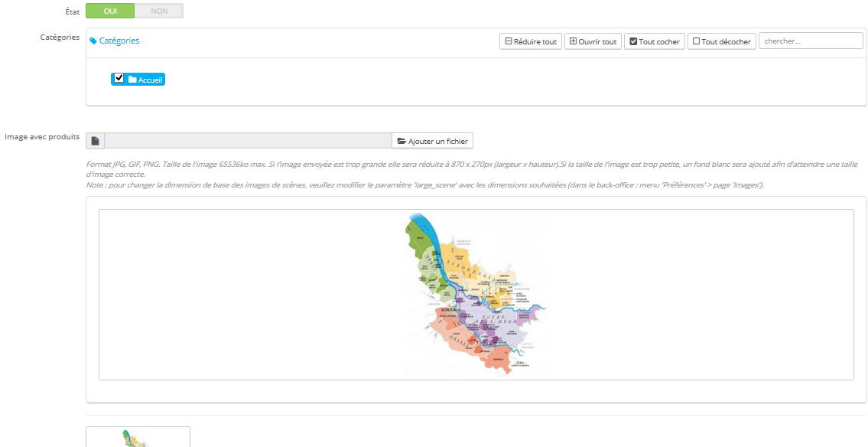This screenshot has height=447, width=868.
Task: Click the folder icon next to Accueil
Action: (132, 80)
